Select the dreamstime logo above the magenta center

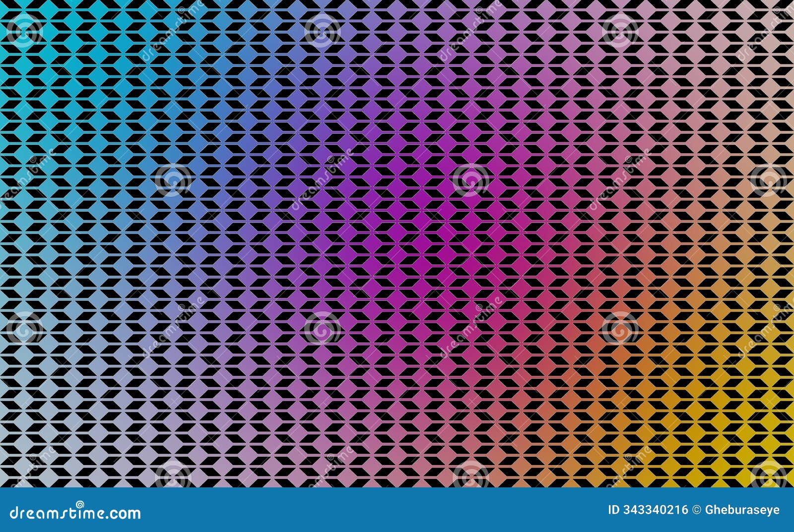point(471,180)
